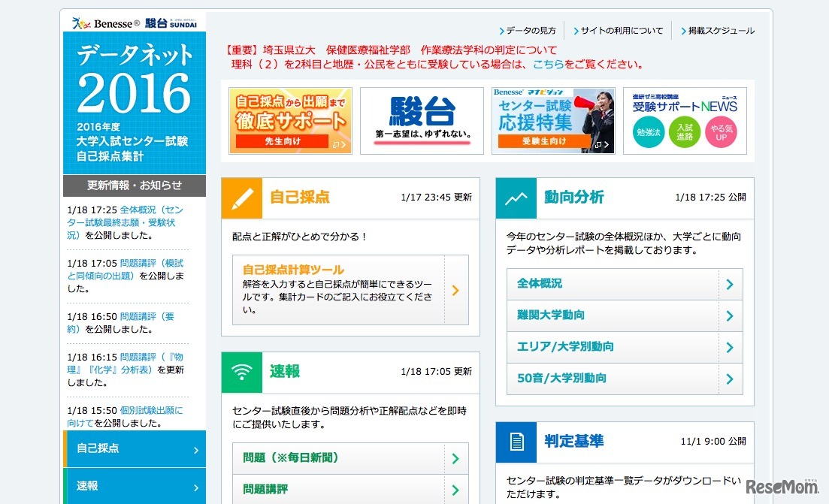The height and width of the screenshot is (504, 829).
Task: Click the trend chart icon on the 動向分析 panel
Action: coord(516,198)
